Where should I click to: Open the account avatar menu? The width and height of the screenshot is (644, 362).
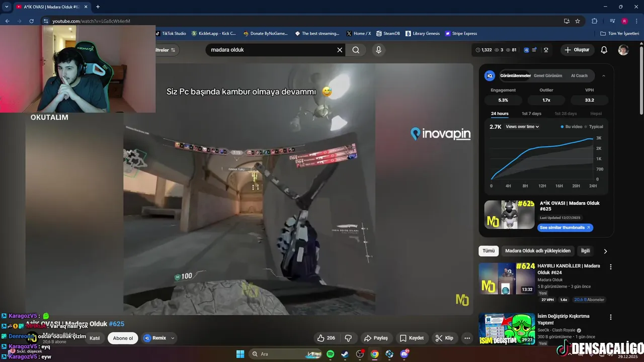pyautogui.click(x=623, y=50)
